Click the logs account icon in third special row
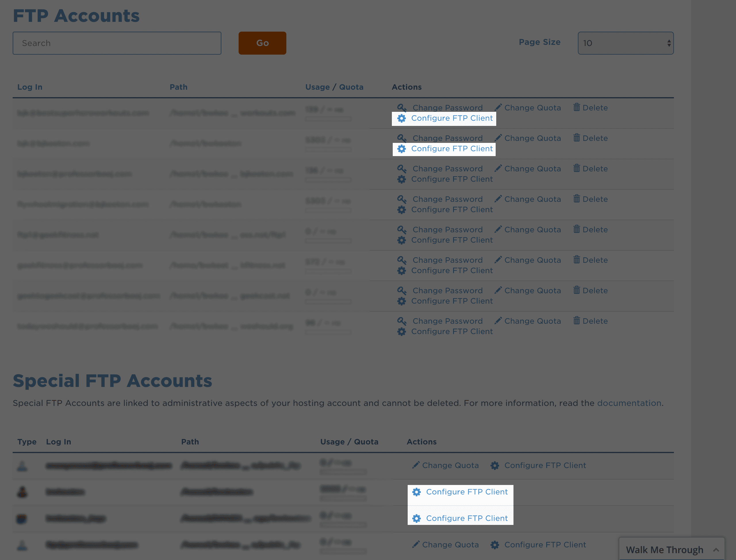 22,518
